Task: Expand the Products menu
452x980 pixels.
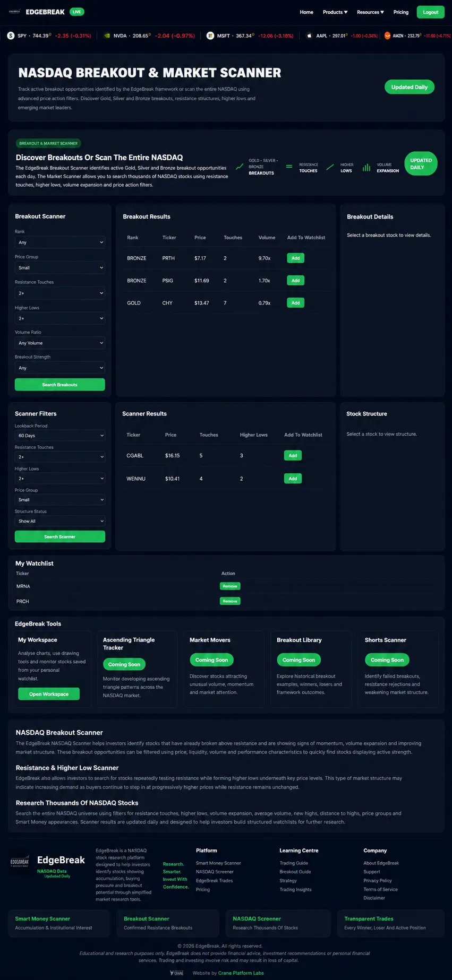Action: click(335, 12)
